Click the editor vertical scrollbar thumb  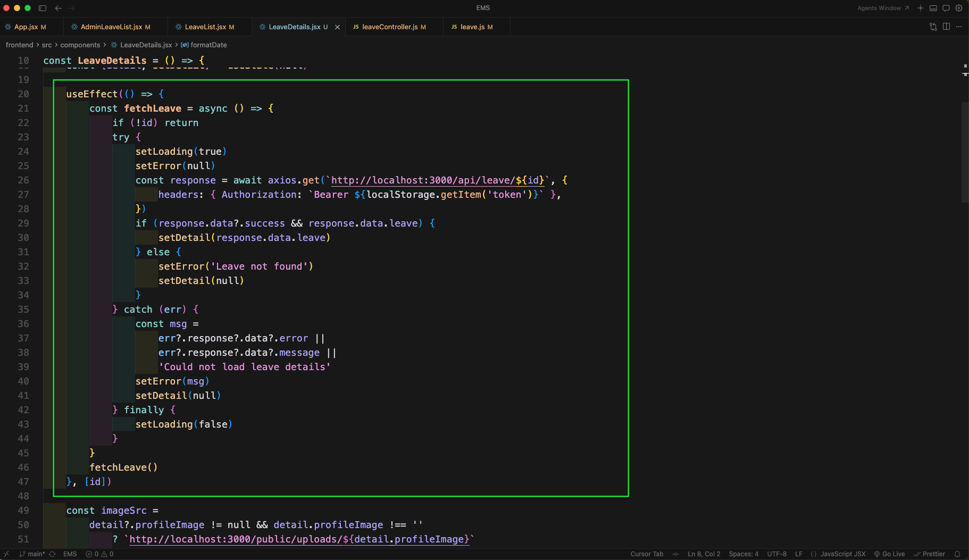click(965, 153)
